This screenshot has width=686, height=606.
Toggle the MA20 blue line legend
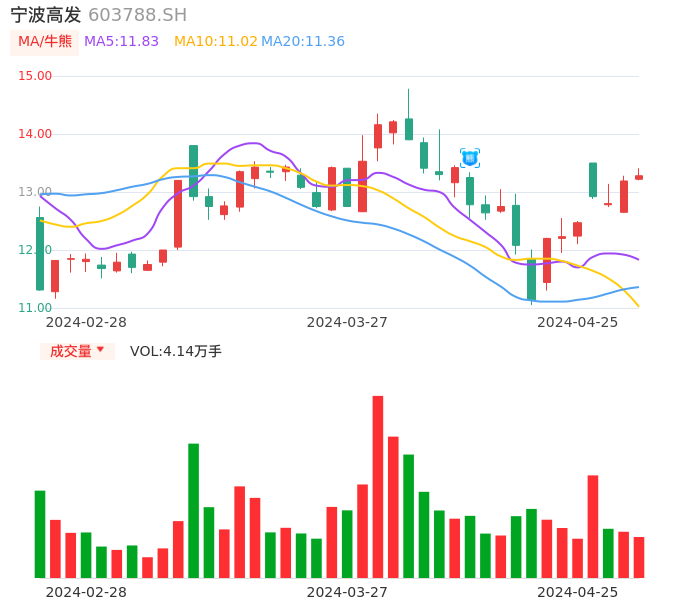tap(303, 42)
